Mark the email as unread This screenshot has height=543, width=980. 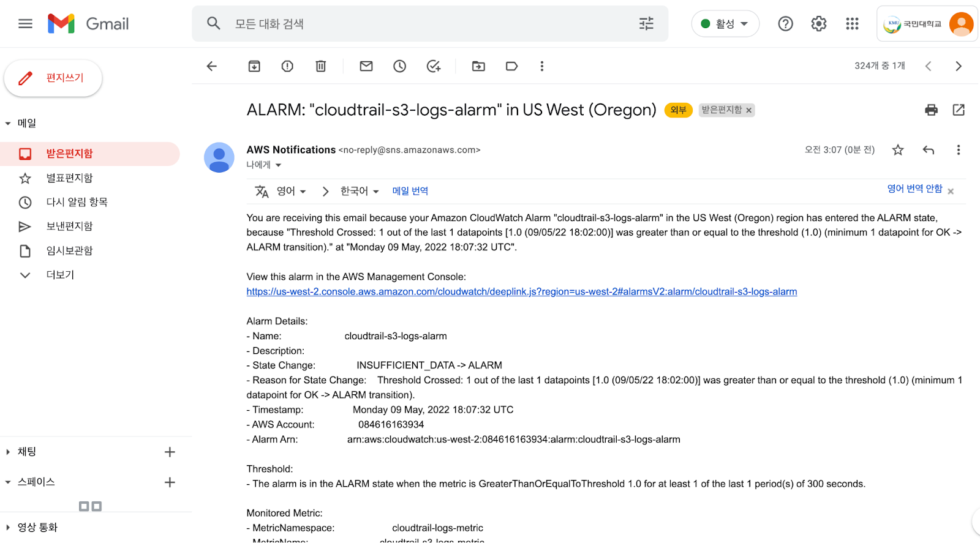pos(366,66)
